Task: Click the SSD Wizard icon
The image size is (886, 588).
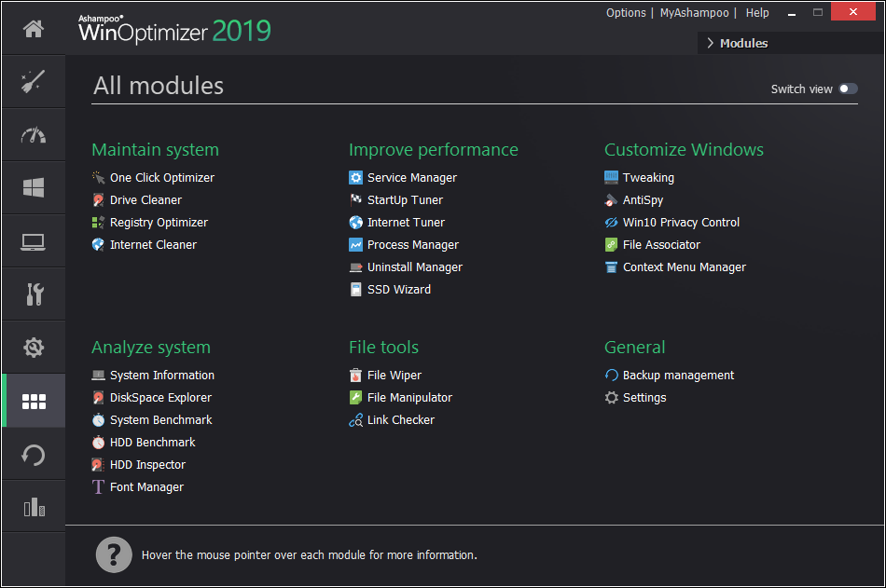Action: pos(355,290)
